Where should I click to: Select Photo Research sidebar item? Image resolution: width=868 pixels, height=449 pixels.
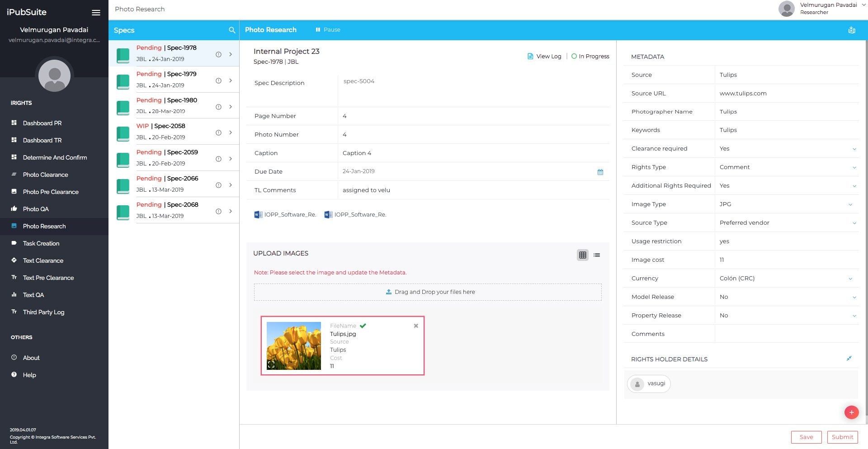pos(54,226)
